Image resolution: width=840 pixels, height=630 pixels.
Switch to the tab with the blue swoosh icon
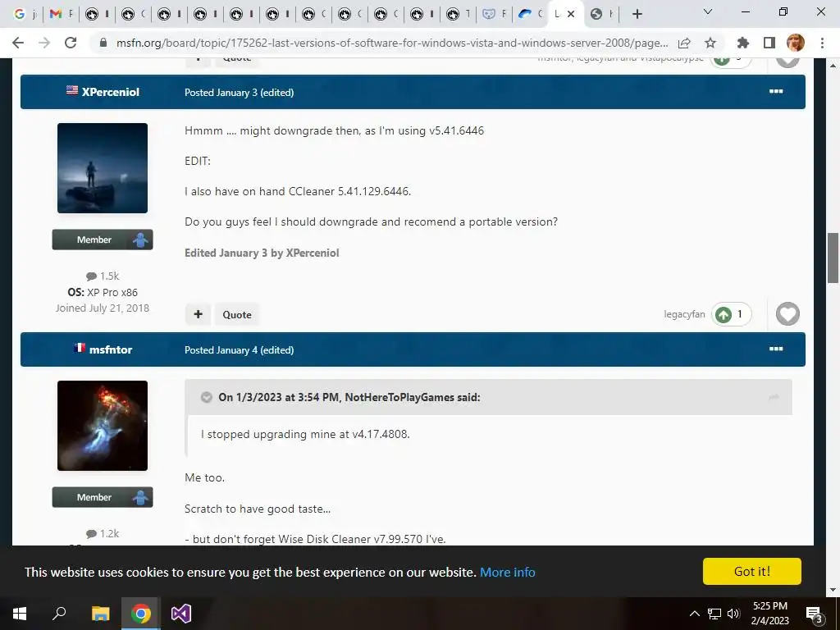click(x=530, y=14)
